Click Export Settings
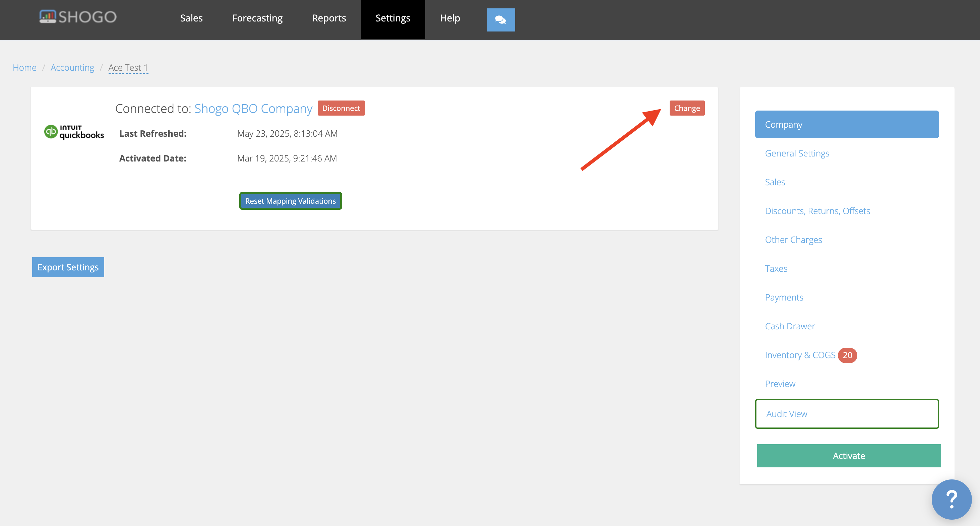This screenshot has width=980, height=526. pyautogui.click(x=68, y=267)
